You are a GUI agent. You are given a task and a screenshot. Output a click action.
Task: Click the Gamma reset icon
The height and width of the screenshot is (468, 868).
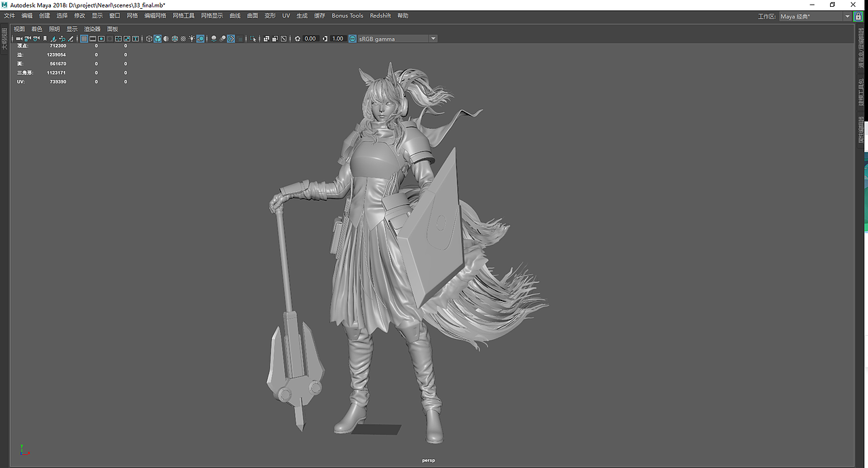coord(325,39)
